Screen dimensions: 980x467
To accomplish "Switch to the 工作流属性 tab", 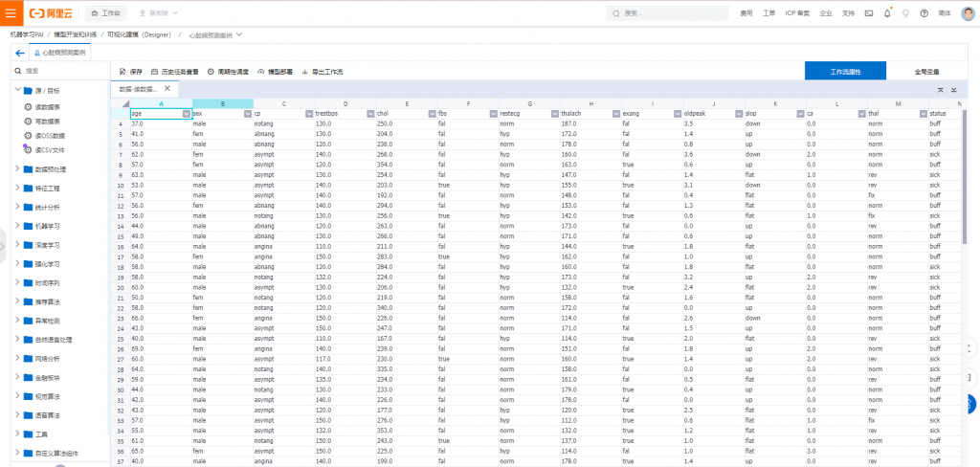I will pyautogui.click(x=845, y=71).
